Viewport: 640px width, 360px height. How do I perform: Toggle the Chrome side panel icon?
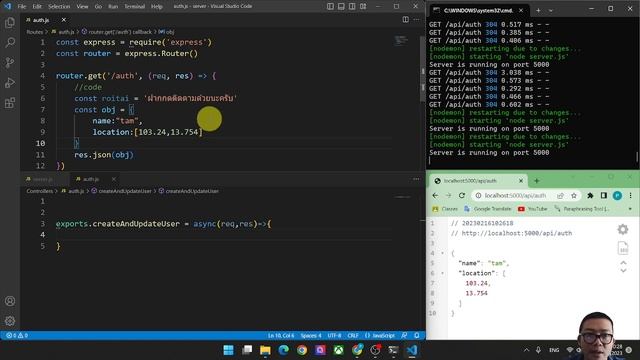pyautogui.click(x=604, y=196)
